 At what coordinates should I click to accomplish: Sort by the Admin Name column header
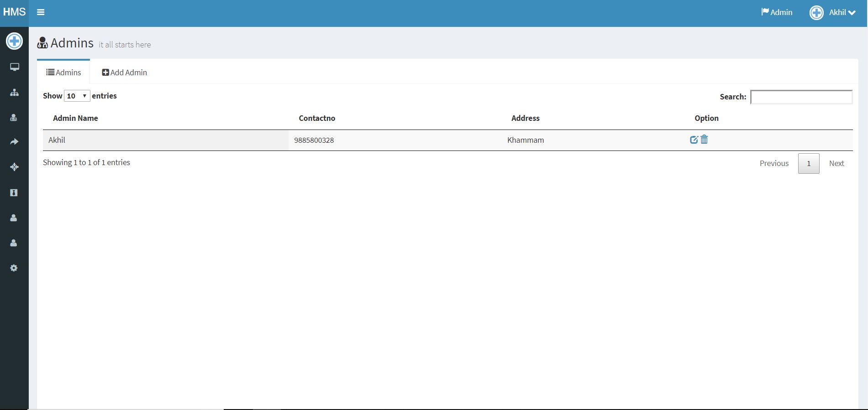pos(75,118)
